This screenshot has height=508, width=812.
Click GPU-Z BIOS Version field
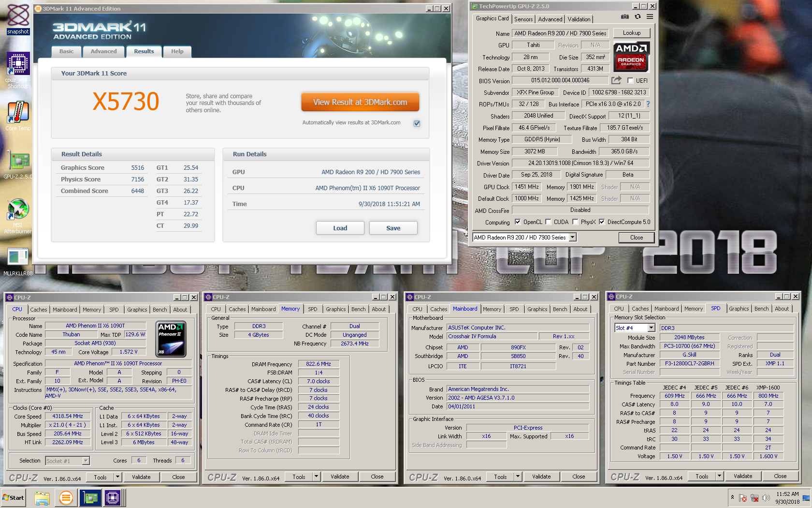coord(560,80)
